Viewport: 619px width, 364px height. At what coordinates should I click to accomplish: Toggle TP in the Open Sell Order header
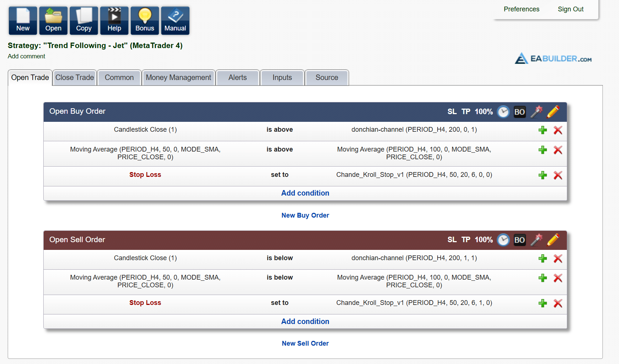466,240
